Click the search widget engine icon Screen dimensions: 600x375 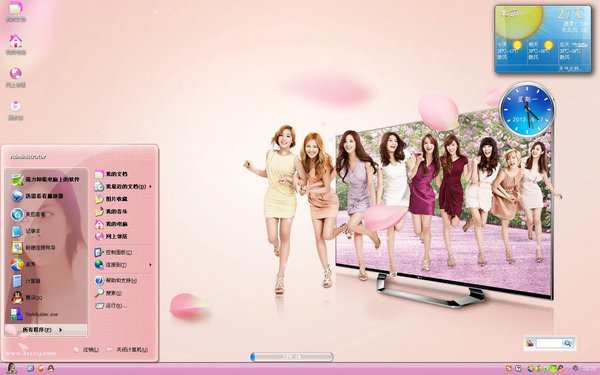(x=530, y=343)
